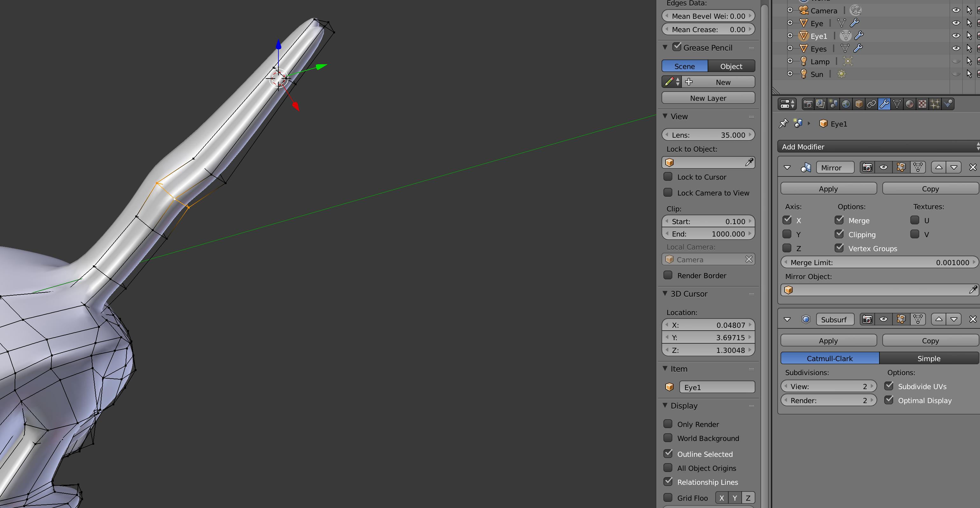
Task: Toggle Mirror modifier viewport eye visibility
Action: pos(883,167)
